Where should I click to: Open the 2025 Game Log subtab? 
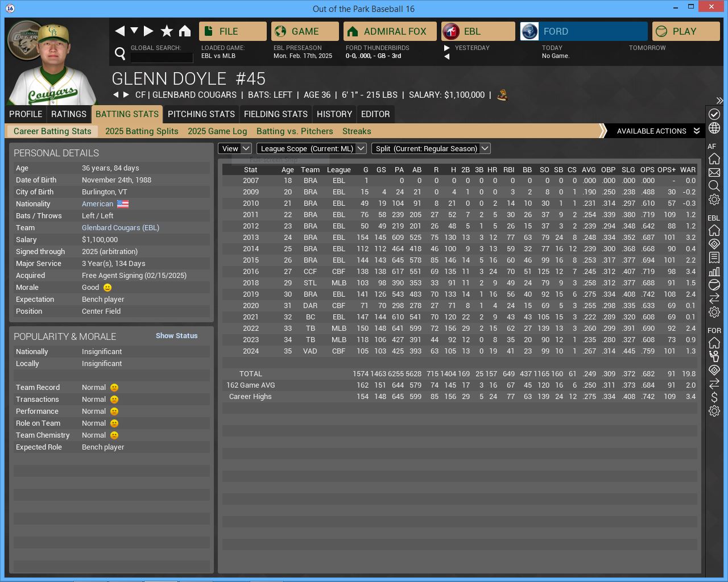[217, 131]
